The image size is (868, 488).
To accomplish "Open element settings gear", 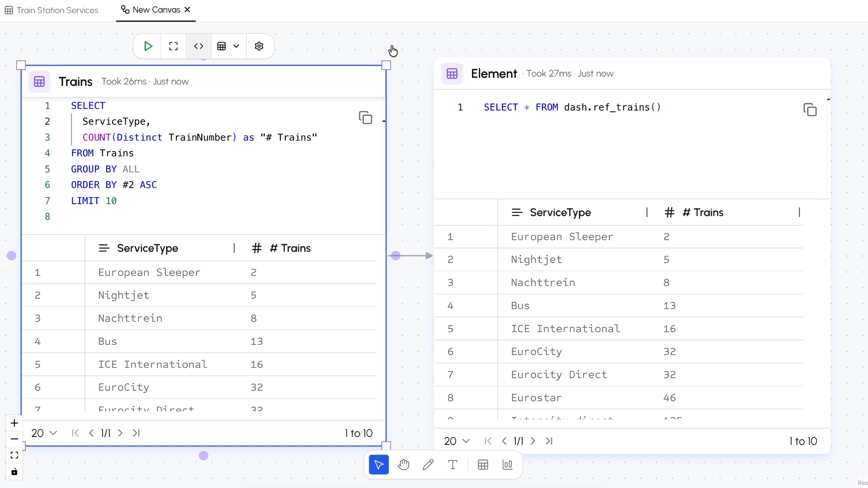I will pos(259,46).
